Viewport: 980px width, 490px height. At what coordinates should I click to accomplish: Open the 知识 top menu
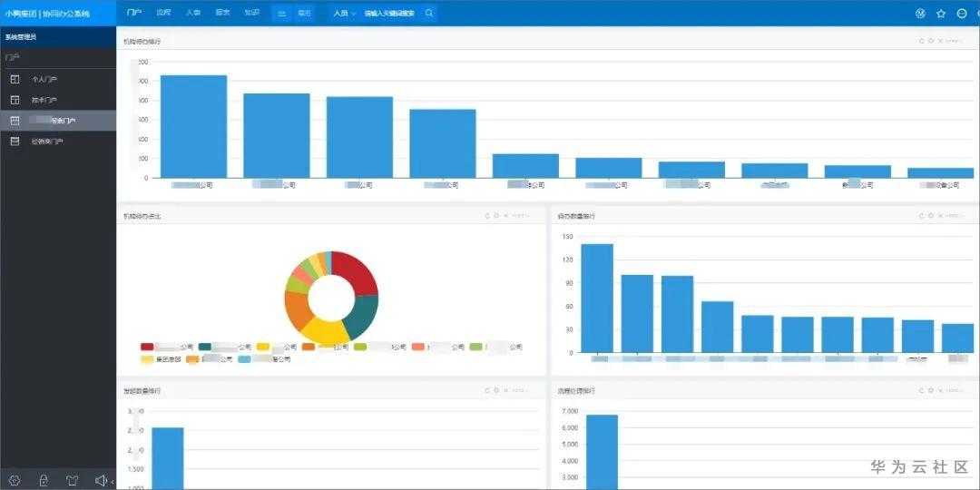(x=252, y=13)
